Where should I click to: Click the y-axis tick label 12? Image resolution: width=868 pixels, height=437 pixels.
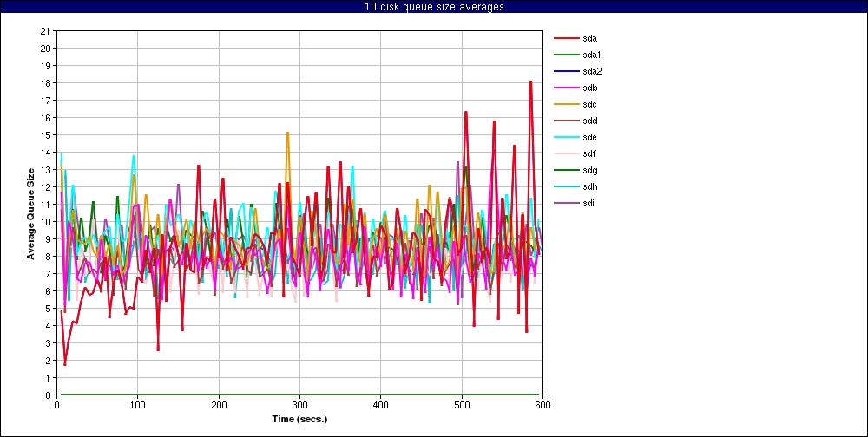[47, 187]
